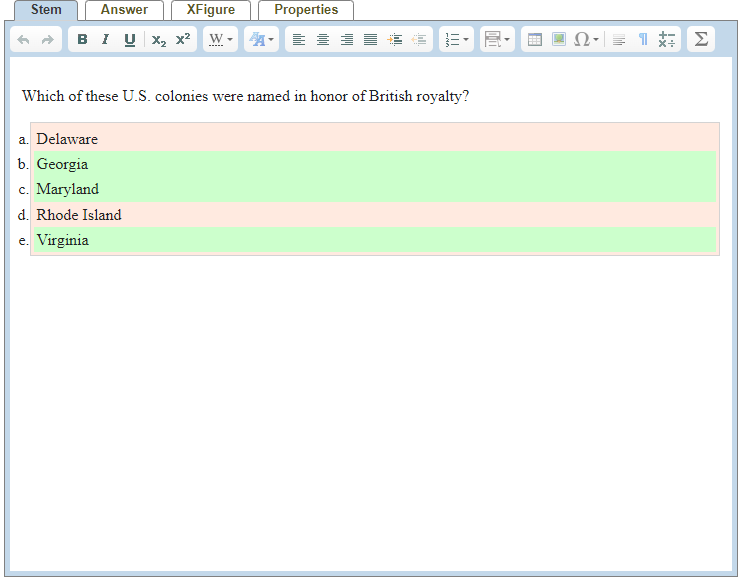The image size is (738, 584).
Task: Click in the question stem text
Action: click(245, 97)
